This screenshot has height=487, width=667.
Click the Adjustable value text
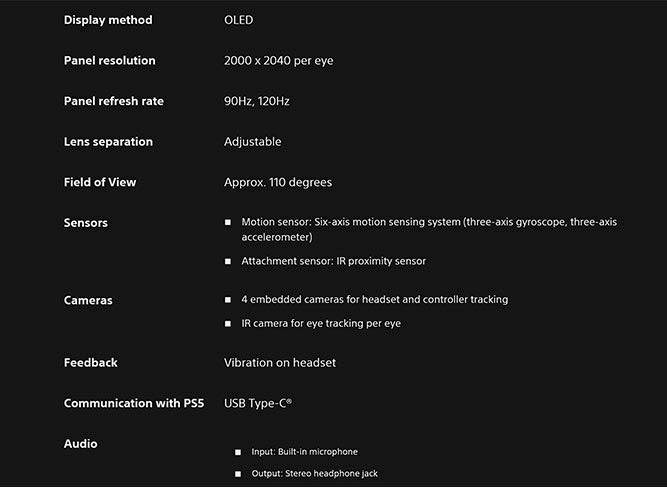(253, 142)
